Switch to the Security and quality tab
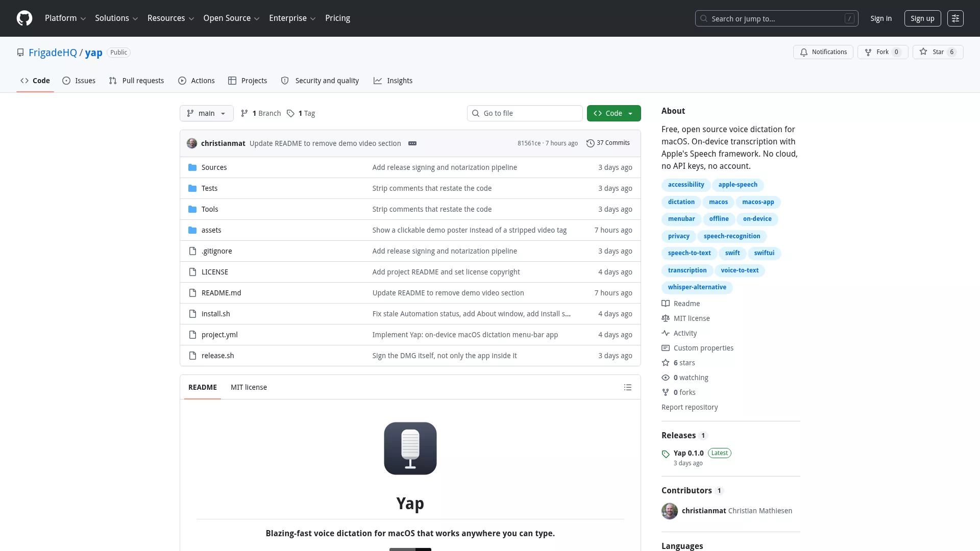This screenshot has height=551, width=980. [320, 81]
